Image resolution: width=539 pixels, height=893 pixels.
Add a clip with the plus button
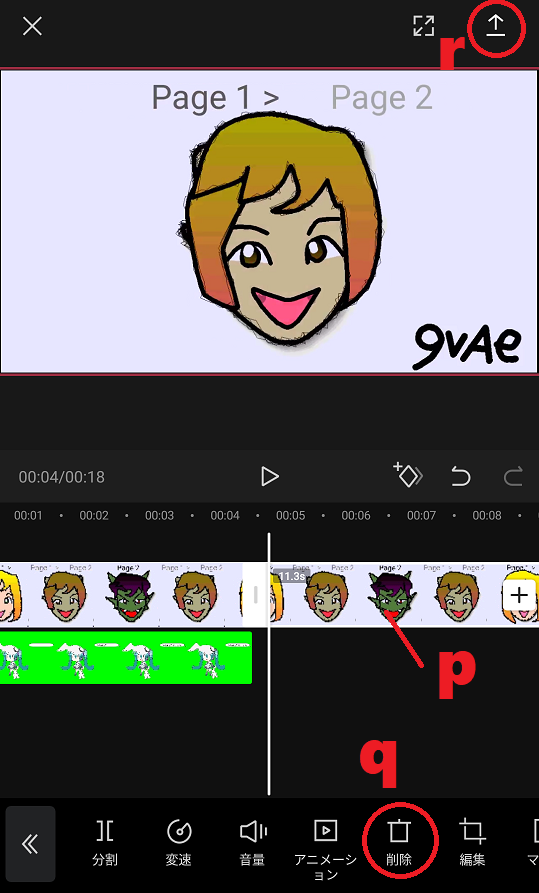click(518, 595)
